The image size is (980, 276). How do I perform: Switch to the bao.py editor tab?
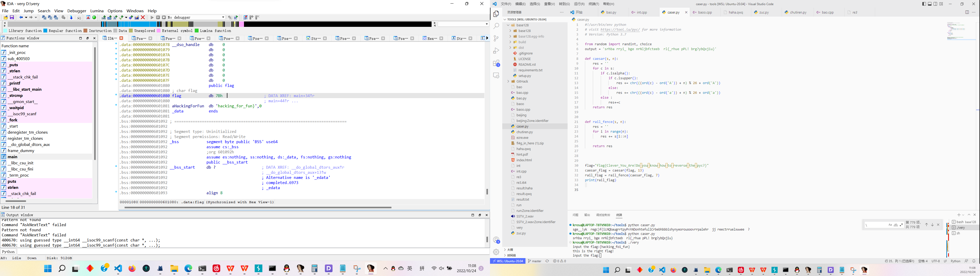pos(611,13)
